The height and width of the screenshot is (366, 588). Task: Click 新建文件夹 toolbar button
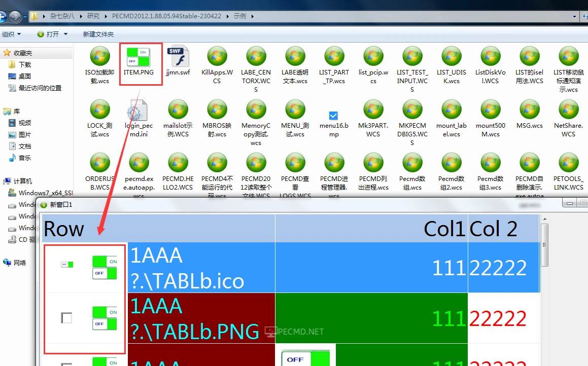(x=98, y=34)
